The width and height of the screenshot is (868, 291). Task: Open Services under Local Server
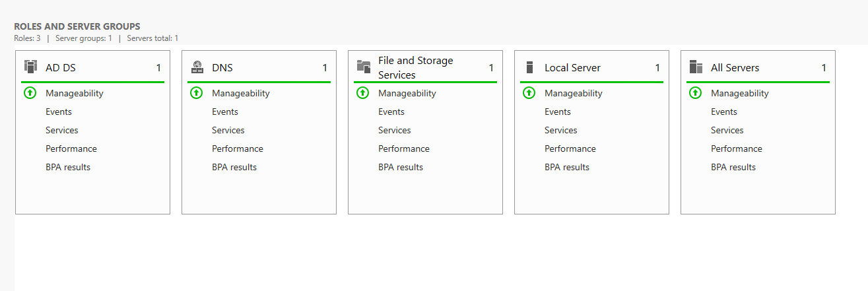coord(561,130)
